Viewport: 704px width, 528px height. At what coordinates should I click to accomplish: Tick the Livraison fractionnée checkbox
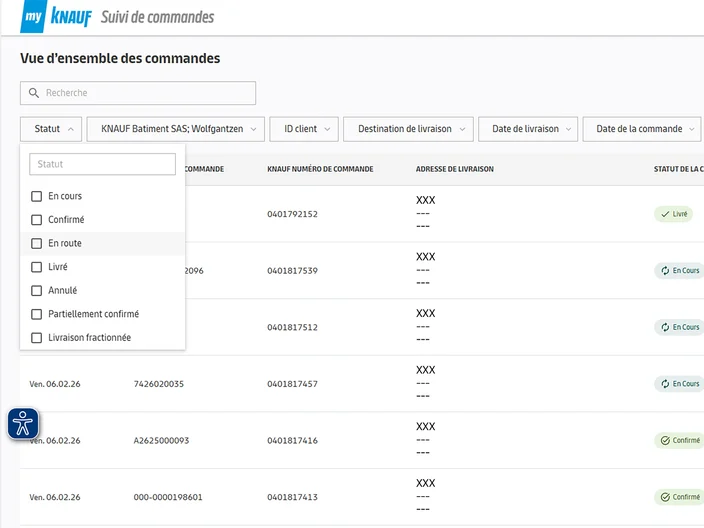pyautogui.click(x=36, y=338)
